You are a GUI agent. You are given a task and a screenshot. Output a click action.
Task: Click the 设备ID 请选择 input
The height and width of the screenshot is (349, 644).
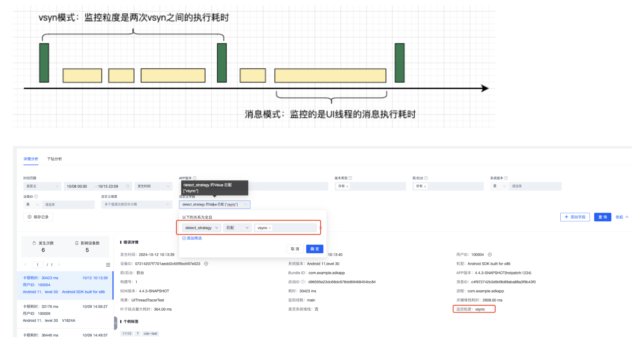(68, 204)
